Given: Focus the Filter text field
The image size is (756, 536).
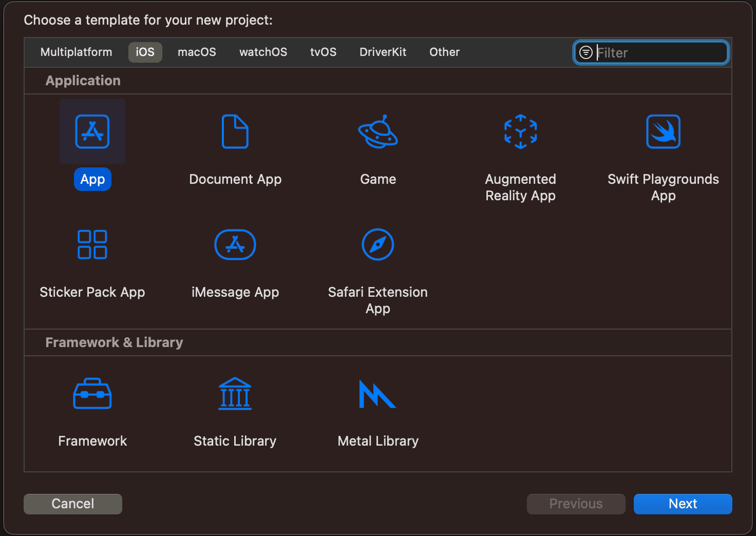Looking at the screenshot, I should (x=651, y=52).
